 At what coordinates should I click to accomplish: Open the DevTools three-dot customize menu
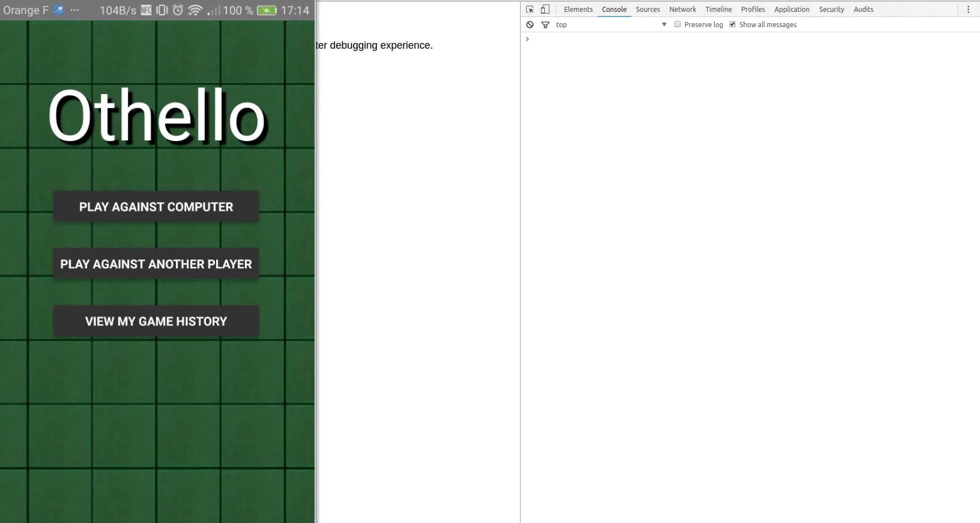pos(968,10)
